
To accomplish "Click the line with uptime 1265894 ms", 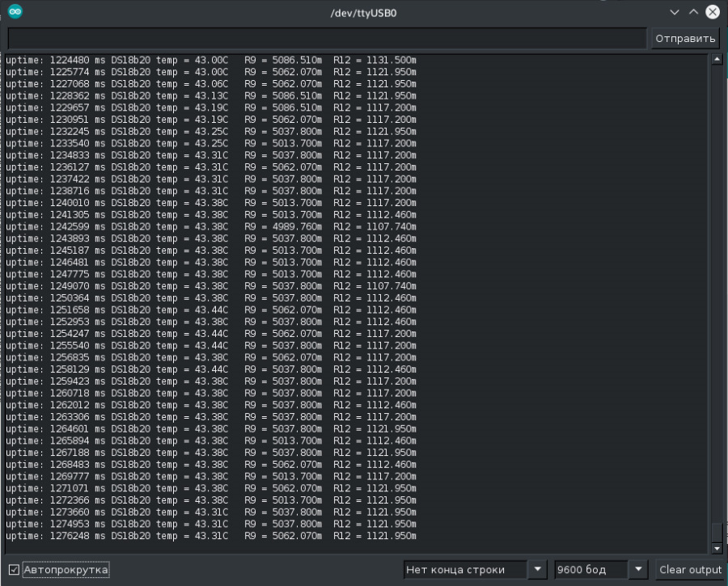I will [211, 441].
